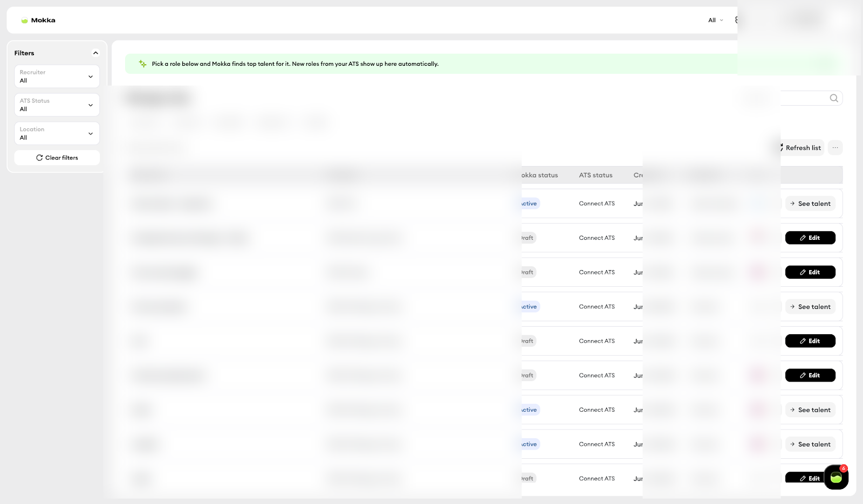The image size is (863, 504).
Task: Open the Location filter dropdown
Action: tap(57, 134)
